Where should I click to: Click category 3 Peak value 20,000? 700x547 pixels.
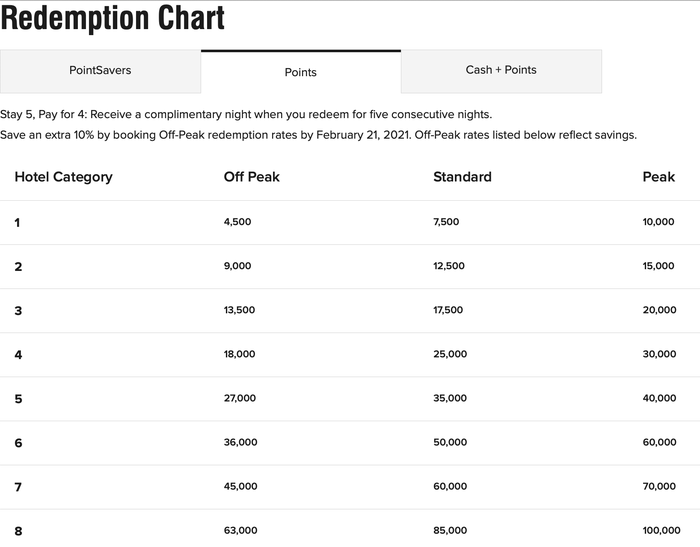pyautogui.click(x=659, y=310)
